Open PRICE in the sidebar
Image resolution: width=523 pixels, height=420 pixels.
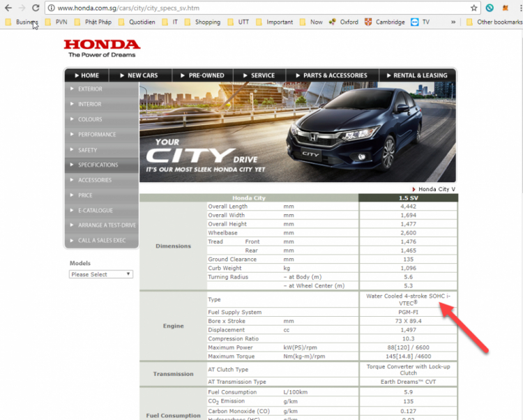102,195
